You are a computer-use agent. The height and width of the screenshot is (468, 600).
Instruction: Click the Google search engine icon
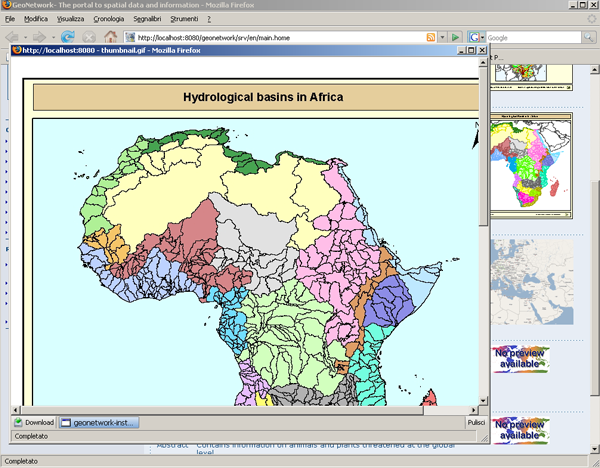[x=475, y=37]
